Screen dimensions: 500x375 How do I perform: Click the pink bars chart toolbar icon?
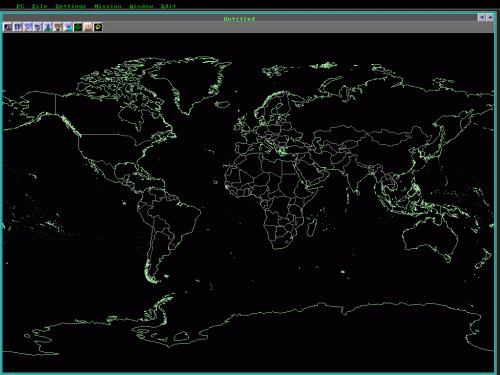pos(88,27)
